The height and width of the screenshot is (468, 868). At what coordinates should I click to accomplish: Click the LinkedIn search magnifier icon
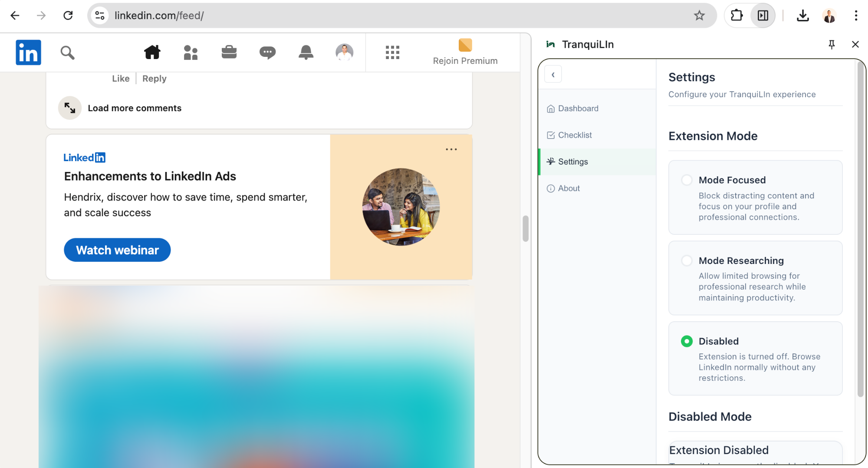point(67,53)
